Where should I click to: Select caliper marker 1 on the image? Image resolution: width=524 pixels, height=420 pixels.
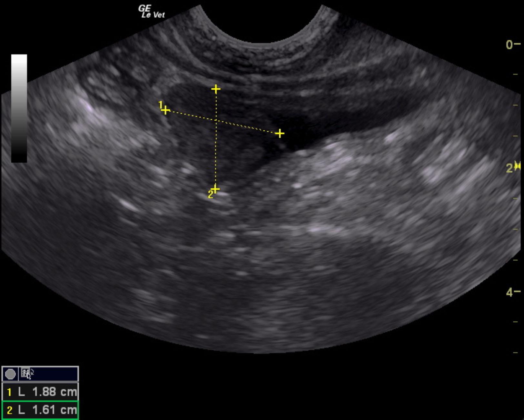pos(165,110)
